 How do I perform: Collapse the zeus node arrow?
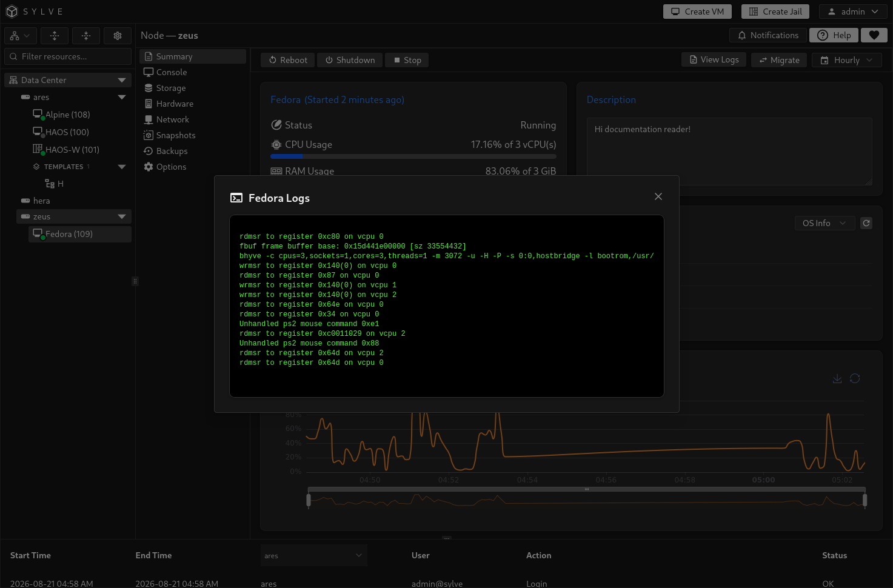[122, 216]
